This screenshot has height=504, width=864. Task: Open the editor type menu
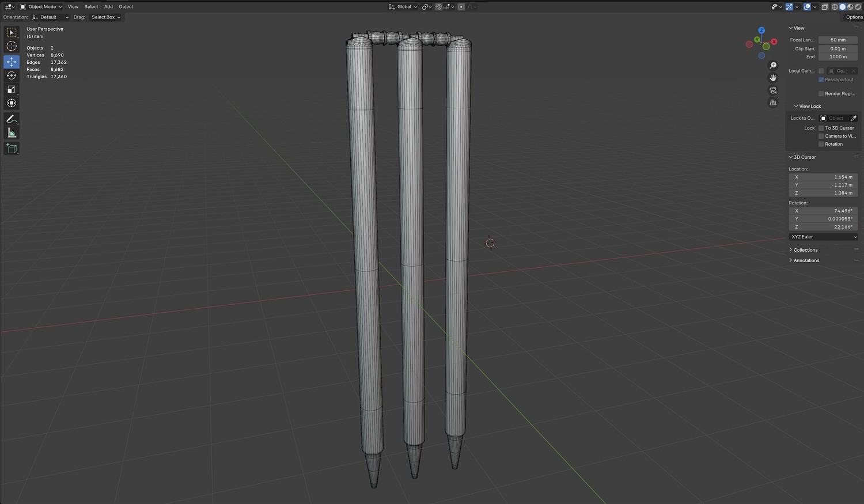(x=9, y=7)
